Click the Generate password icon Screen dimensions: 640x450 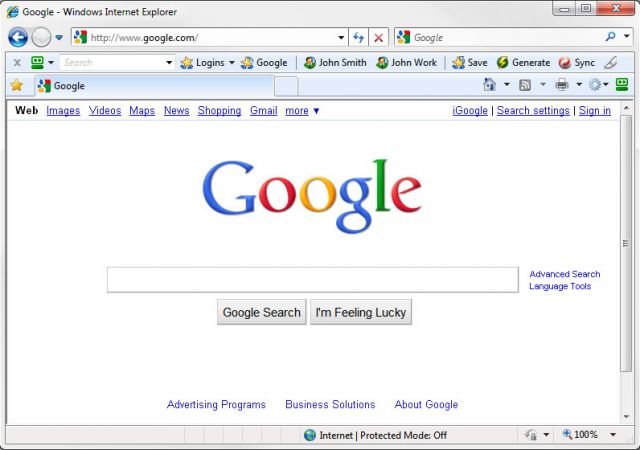coord(502,62)
